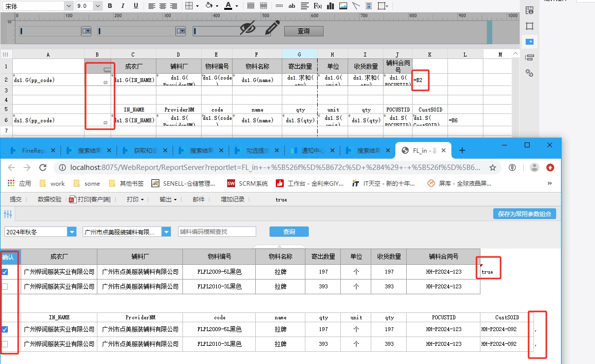Expand the border style dropdown arrow
This screenshot has width=595, height=364.
pos(197,6)
